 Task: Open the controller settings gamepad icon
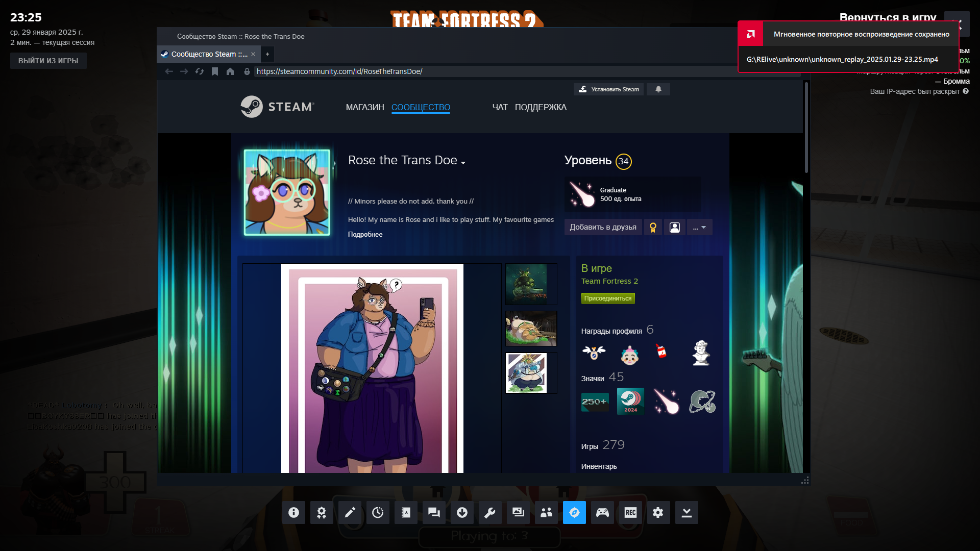[x=602, y=512]
